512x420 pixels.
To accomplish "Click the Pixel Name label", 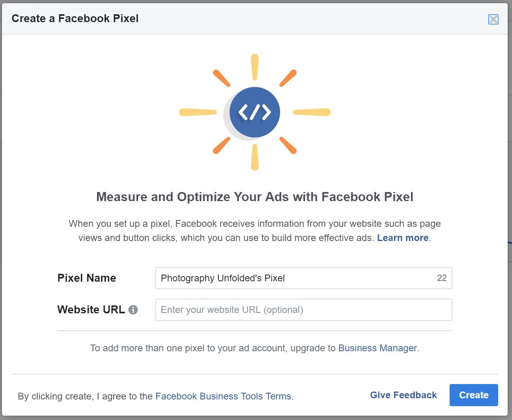I will pos(87,278).
